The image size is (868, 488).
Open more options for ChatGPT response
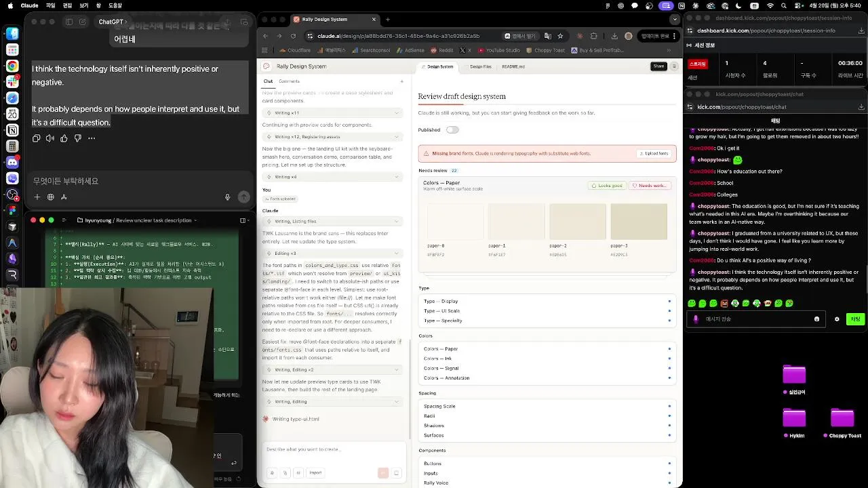click(x=92, y=138)
